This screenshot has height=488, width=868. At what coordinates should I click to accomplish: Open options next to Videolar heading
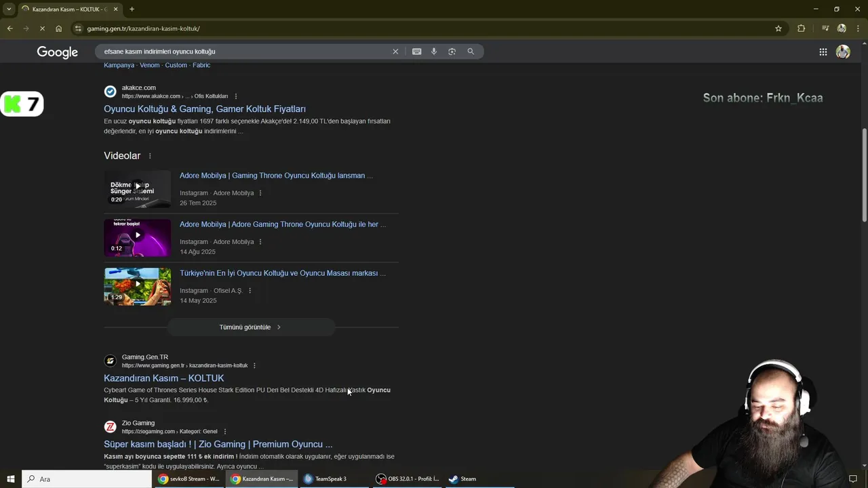tap(150, 156)
